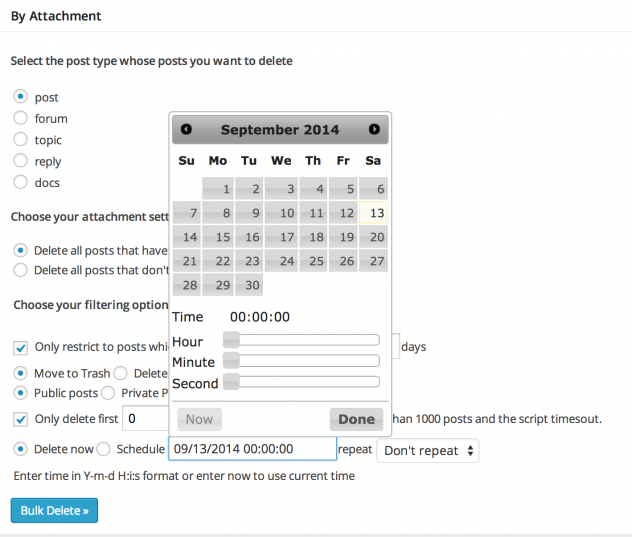The image size is (632, 537).
Task: Click the Minute slider handle
Action: point(231,360)
